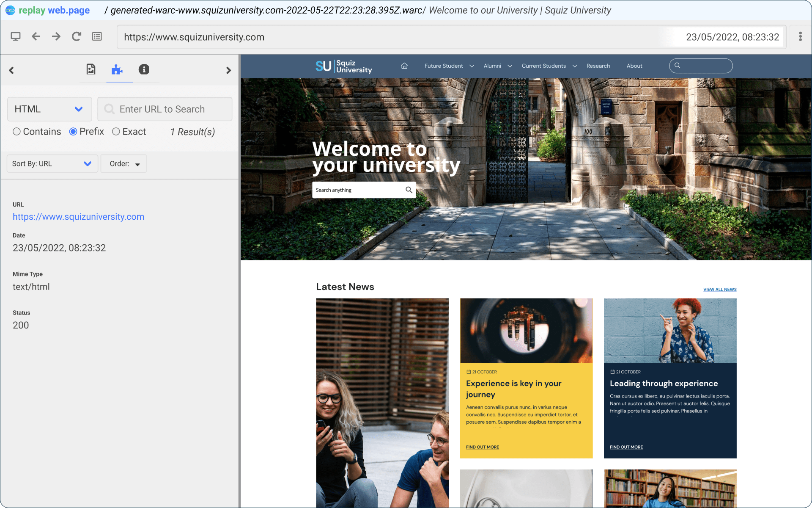812x508 pixels.
Task: Select the Contains radio button
Action: click(16, 132)
